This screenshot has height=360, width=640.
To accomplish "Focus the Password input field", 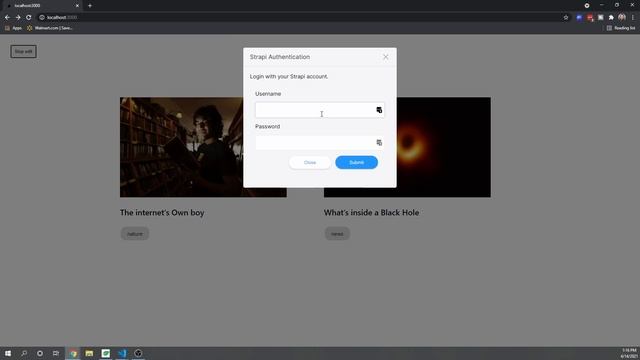I will click(320, 142).
